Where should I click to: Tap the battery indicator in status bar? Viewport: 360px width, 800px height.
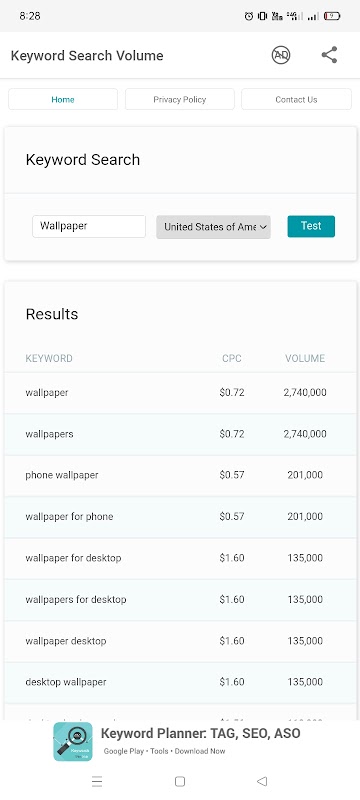(332, 16)
